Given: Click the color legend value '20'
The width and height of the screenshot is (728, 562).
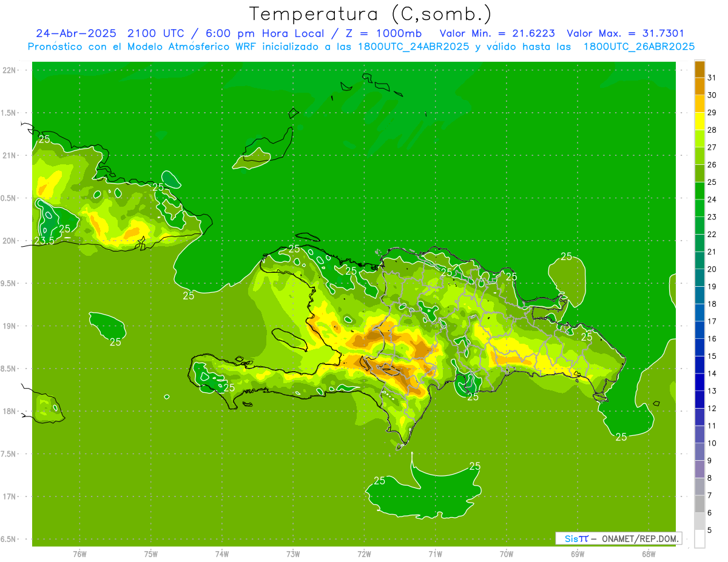Looking at the screenshot, I should coord(712,269).
